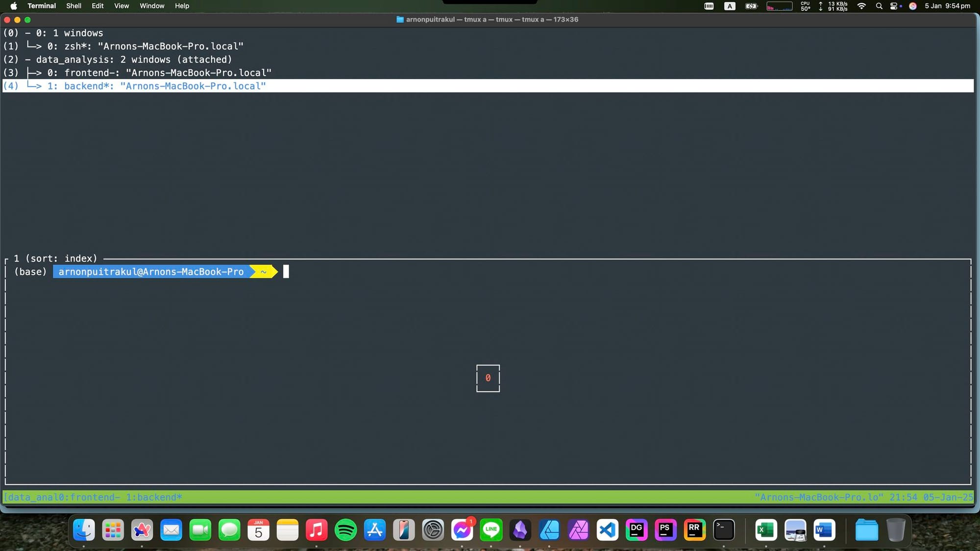Open Spotify from the Dock
The width and height of the screenshot is (980, 551).
pyautogui.click(x=345, y=530)
